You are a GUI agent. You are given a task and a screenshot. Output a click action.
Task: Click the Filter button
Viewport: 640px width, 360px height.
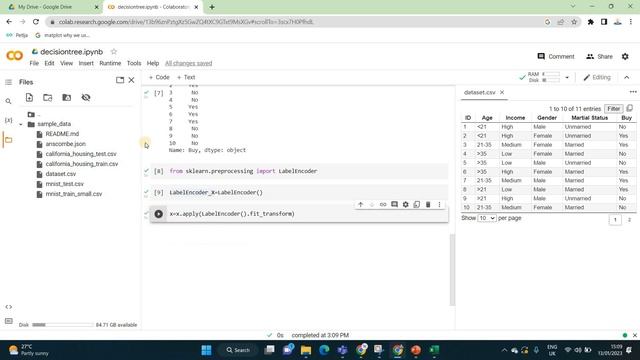click(x=613, y=109)
